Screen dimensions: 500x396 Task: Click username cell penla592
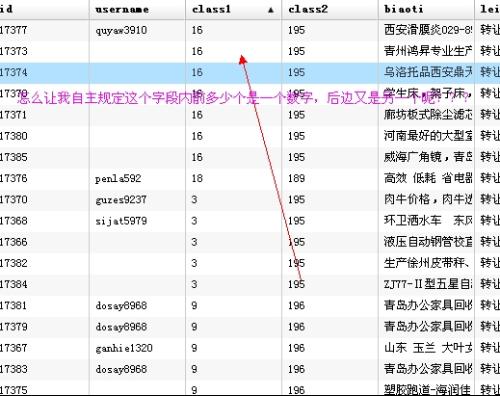coord(118,179)
